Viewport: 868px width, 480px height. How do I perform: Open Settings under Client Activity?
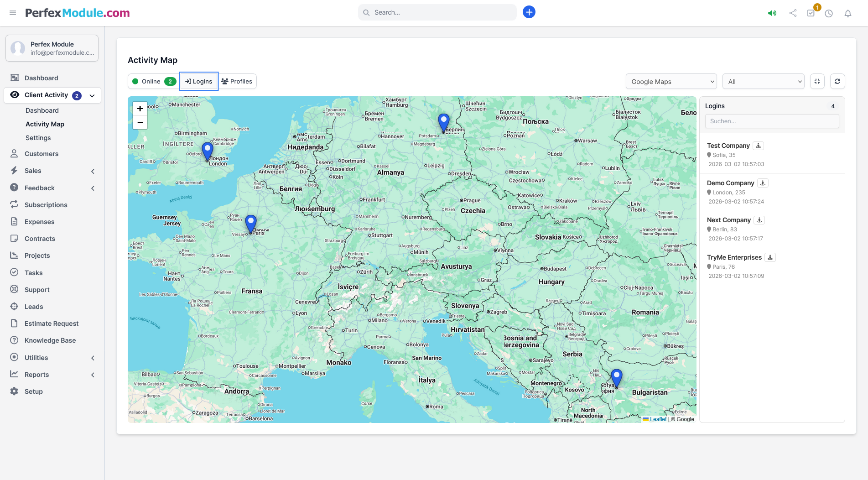pos(38,138)
